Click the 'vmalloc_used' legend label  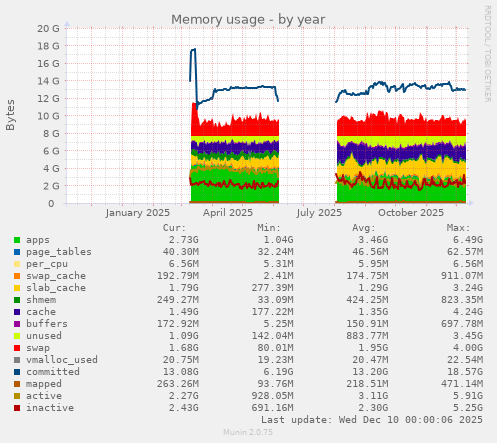click(x=62, y=360)
